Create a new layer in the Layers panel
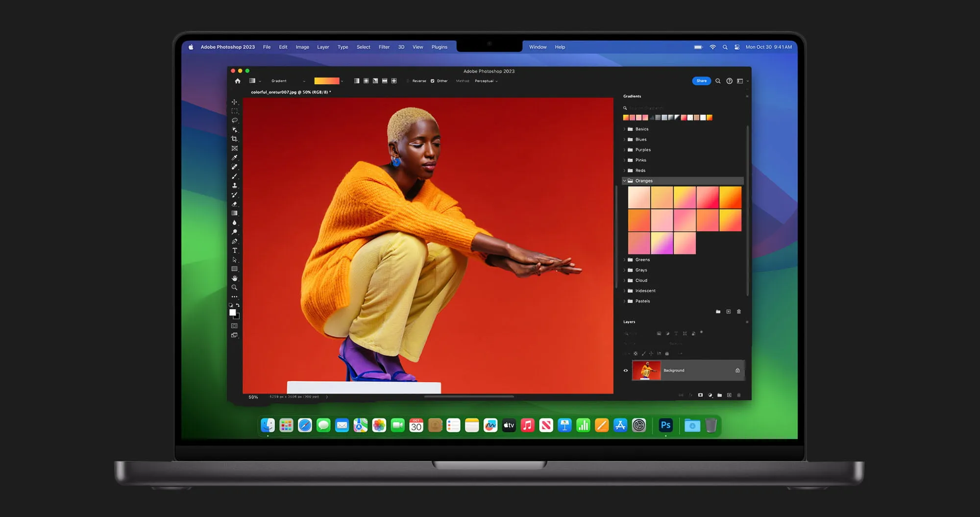The width and height of the screenshot is (980, 517). coord(729,395)
